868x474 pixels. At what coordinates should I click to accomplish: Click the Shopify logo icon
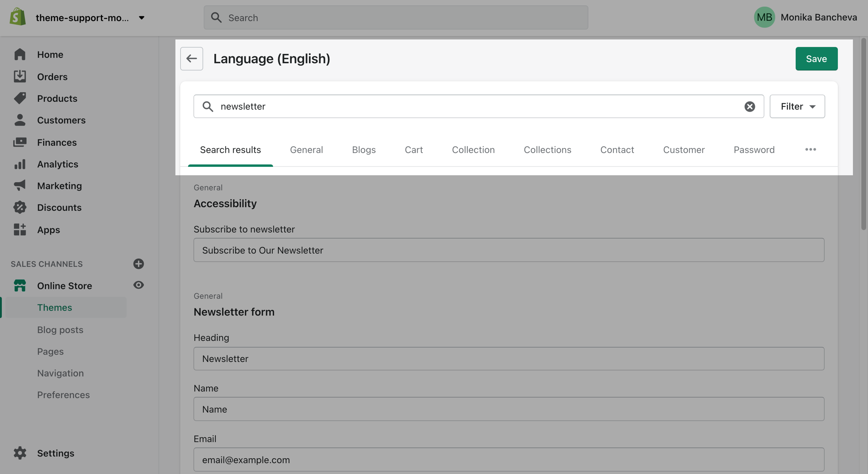(x=18, y=17)
